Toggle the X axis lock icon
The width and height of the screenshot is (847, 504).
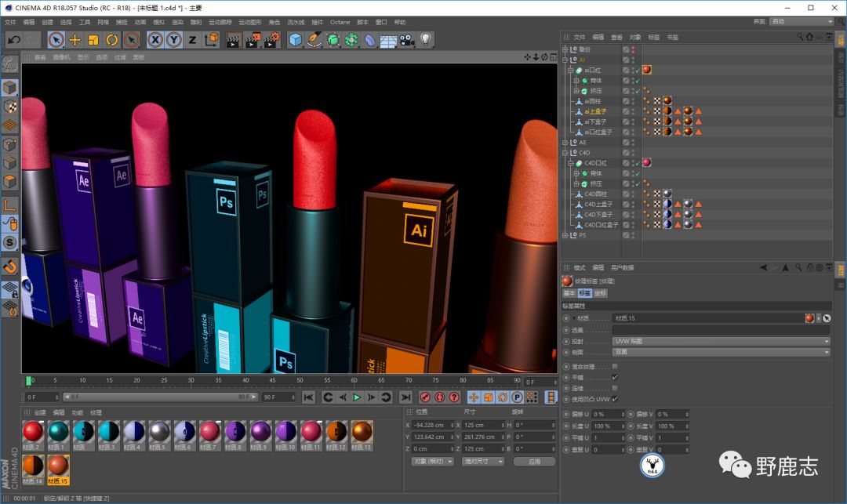point(155,39)
